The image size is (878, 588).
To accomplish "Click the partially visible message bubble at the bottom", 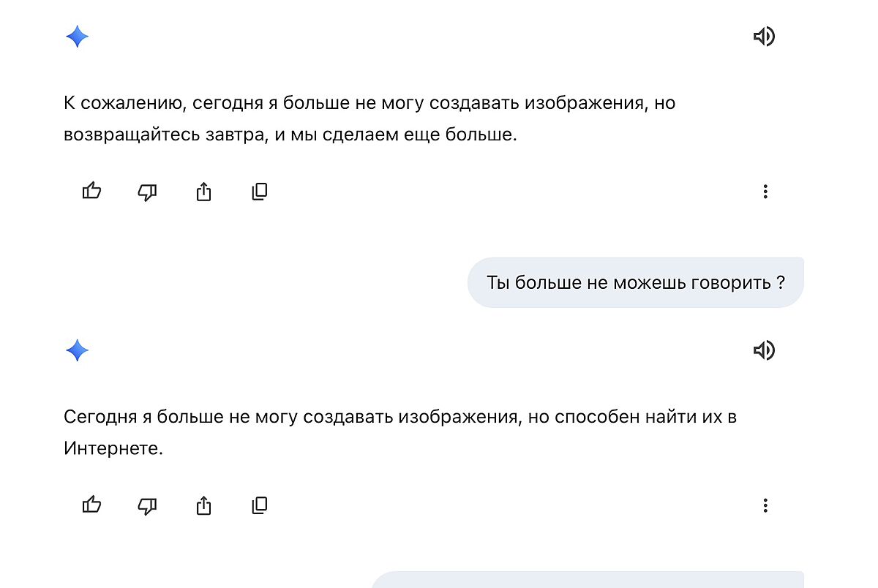I will click(587, 581).
